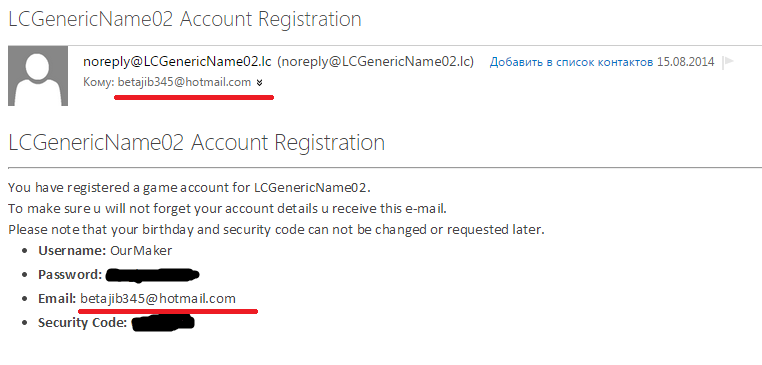Flag this message with the flag icon
The height and width of the screenshot is (365, 762).
point(727,62)
